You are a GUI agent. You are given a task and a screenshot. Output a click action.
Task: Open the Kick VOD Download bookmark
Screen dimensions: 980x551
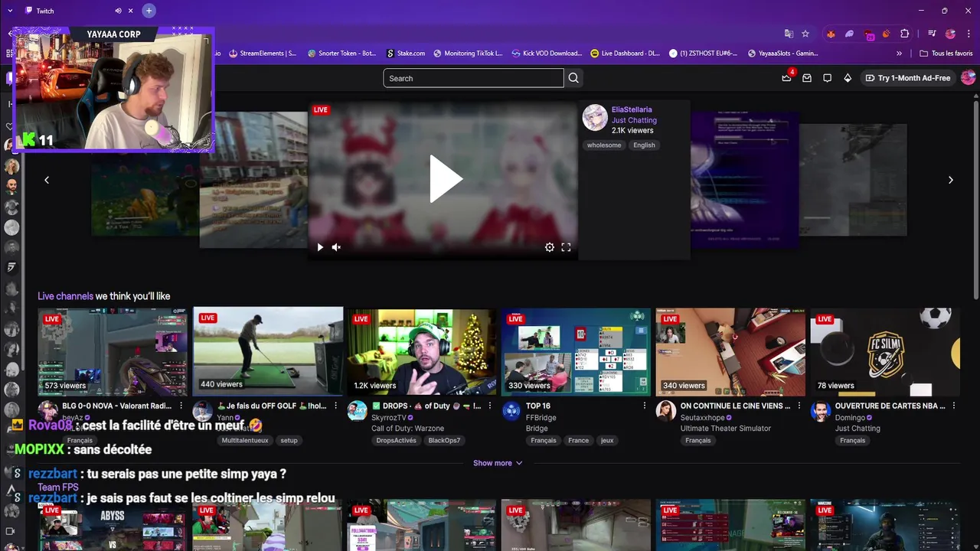pos(547,54)
